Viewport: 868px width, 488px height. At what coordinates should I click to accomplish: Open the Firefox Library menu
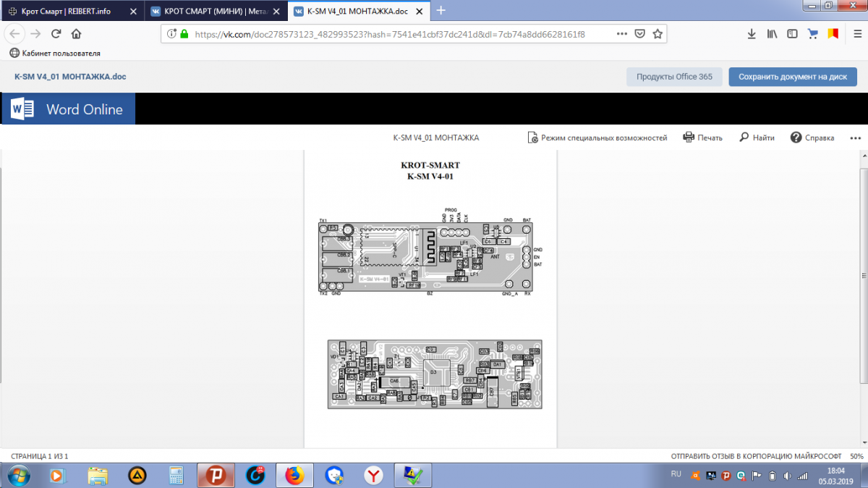(x=773, y=34)
